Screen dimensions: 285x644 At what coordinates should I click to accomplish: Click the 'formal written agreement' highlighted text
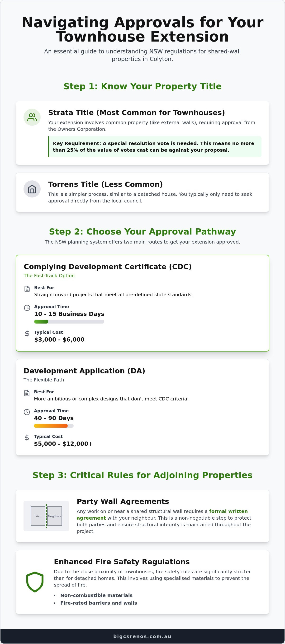point(162,514)
